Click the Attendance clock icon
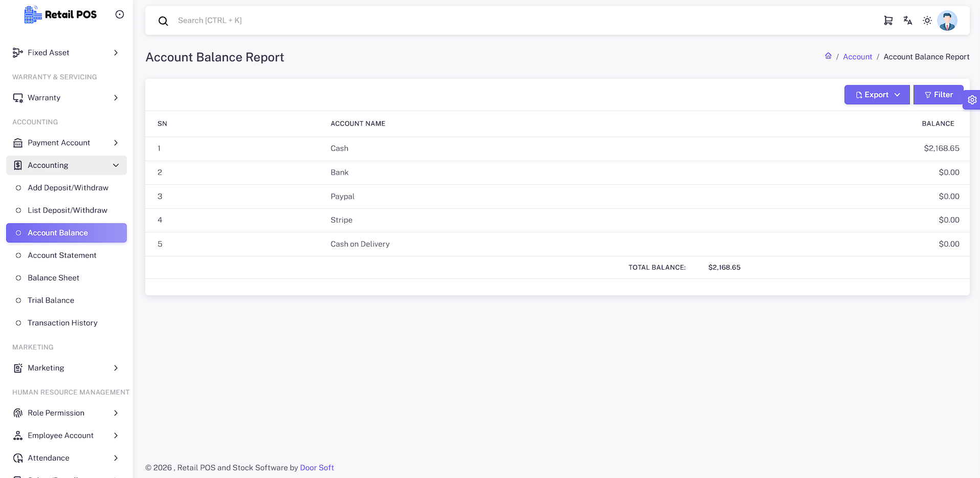 [x=18, y=458]
